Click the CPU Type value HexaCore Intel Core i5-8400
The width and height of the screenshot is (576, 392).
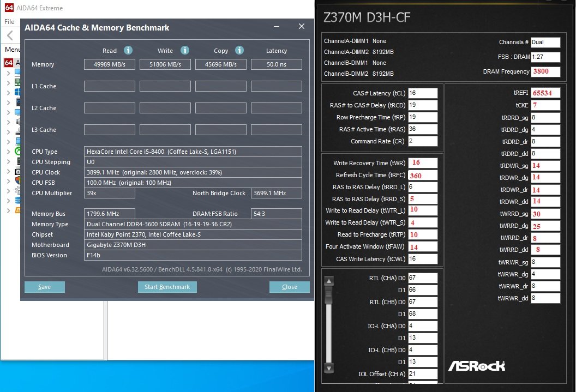coord(193,152)
